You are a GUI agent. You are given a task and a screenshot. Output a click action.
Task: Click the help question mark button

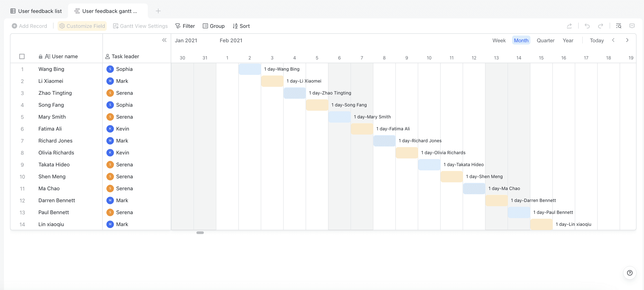pyautogui.click(x=630, y=273)
